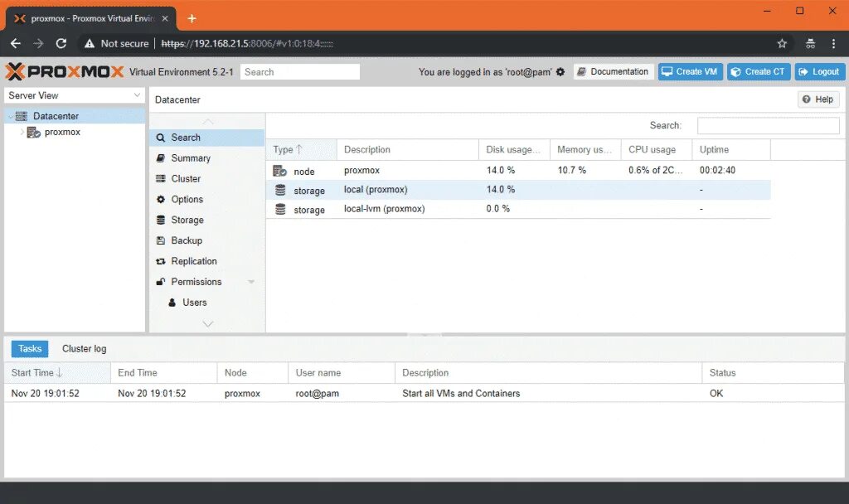Open incognito profile icon in browser toolbar
The width and height of the screenshot is (849, 504).
pos(810,43)
